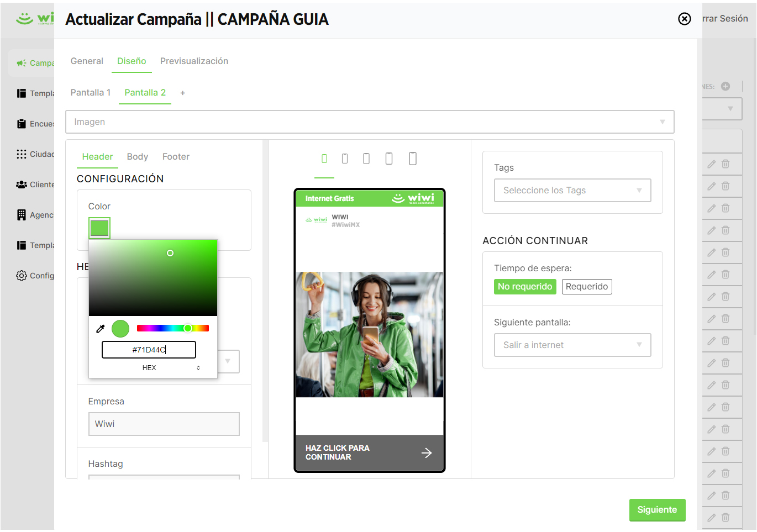757x532 pixels.
Task: Click the hue slider in color picker
Action: pos(173,328)
